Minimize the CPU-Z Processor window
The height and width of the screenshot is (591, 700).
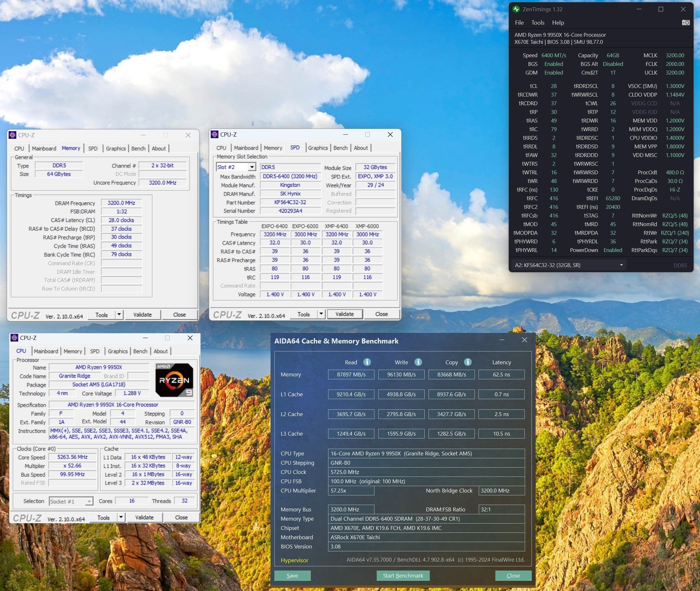click(146, 338)
